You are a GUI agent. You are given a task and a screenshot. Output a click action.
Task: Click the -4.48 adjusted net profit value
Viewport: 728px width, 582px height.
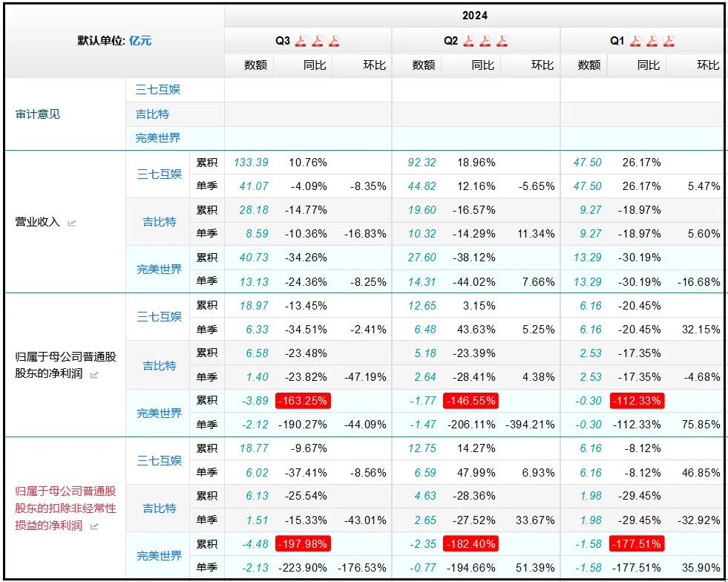click(x=255, y=544)
